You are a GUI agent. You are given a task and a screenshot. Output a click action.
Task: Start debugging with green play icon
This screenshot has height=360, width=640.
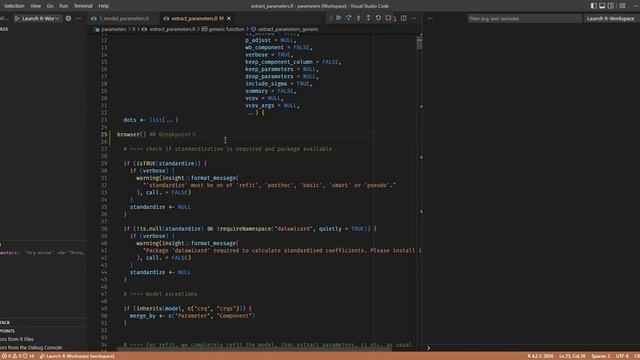click(x=17, y=18)
